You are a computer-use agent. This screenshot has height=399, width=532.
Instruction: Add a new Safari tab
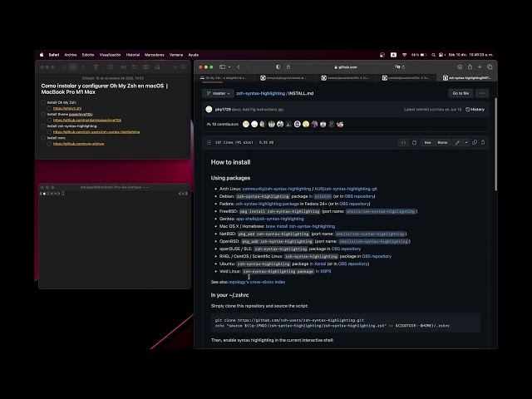[x=480, y=66]
